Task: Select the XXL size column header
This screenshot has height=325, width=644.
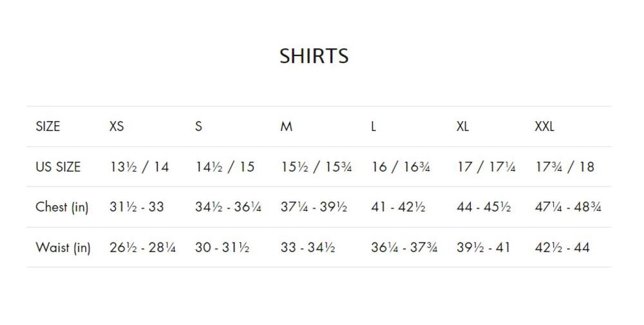Action: 544,126
